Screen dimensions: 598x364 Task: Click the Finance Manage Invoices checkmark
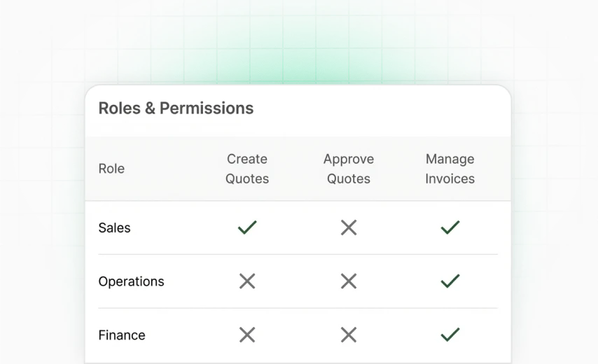(450, 335)
